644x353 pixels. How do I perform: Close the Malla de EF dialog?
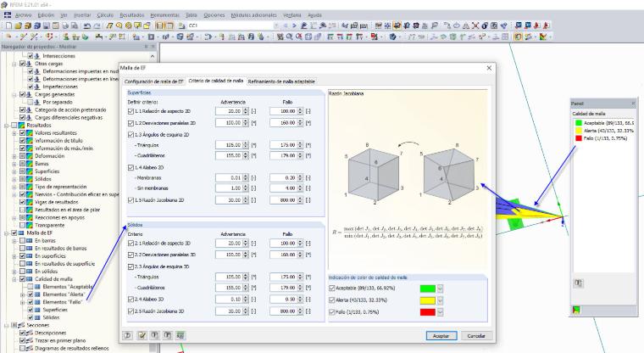point(489,68)
